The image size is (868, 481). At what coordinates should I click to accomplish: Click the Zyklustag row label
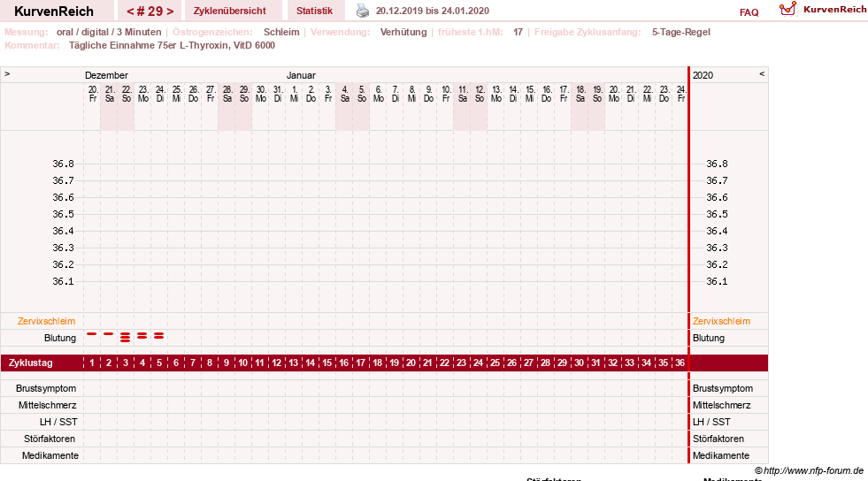tap(30, 363)
